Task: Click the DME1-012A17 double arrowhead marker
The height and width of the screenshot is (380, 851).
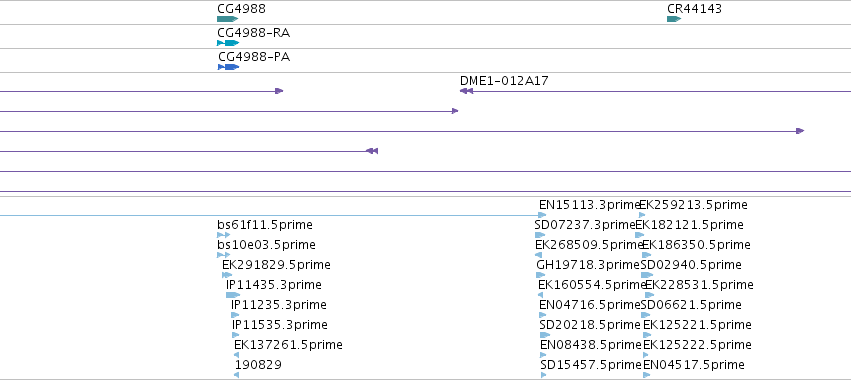Action: (x=466, y=91)
